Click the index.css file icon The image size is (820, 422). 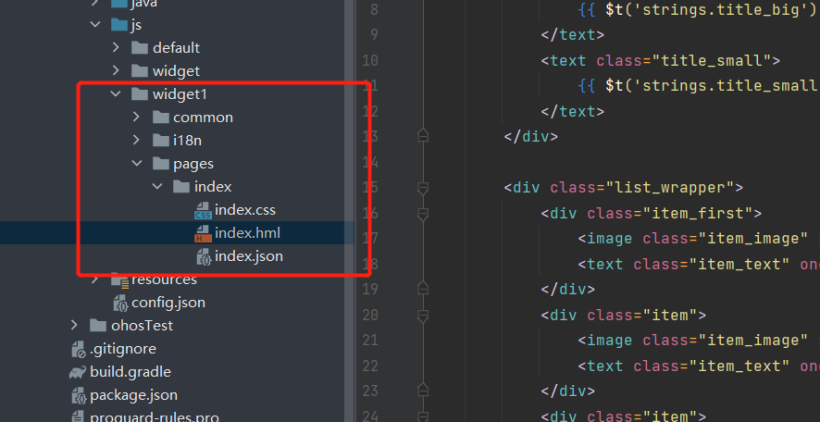click(203, 210)
